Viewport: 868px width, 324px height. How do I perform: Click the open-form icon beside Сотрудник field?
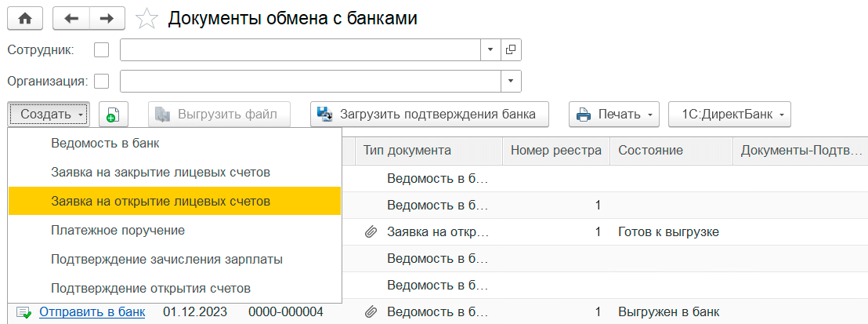511,50
